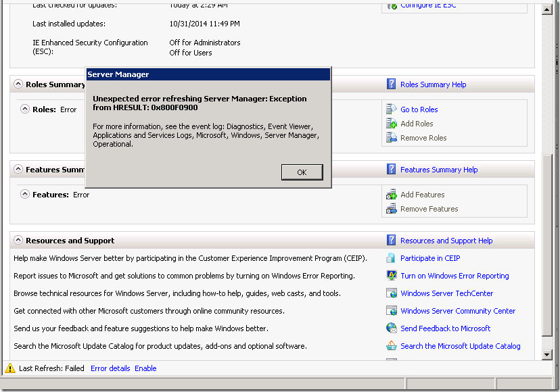Click the Go to Roles icon
Viewport: 560px width, 392px height.
click(392, 109)
